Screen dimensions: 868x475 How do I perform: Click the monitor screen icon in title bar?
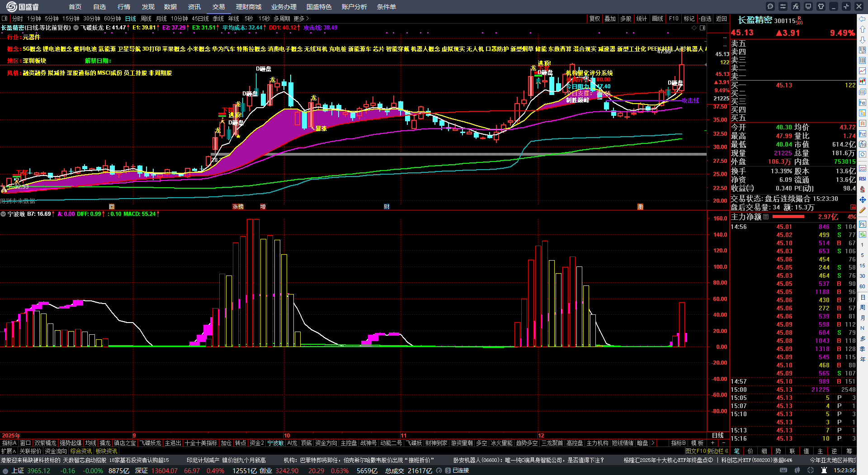(808, 6)
